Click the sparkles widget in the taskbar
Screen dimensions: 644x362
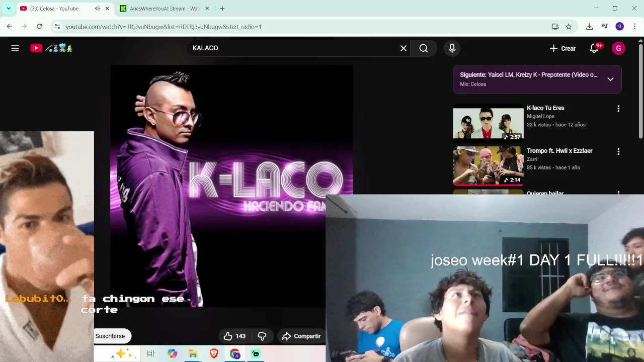[122, 354]
